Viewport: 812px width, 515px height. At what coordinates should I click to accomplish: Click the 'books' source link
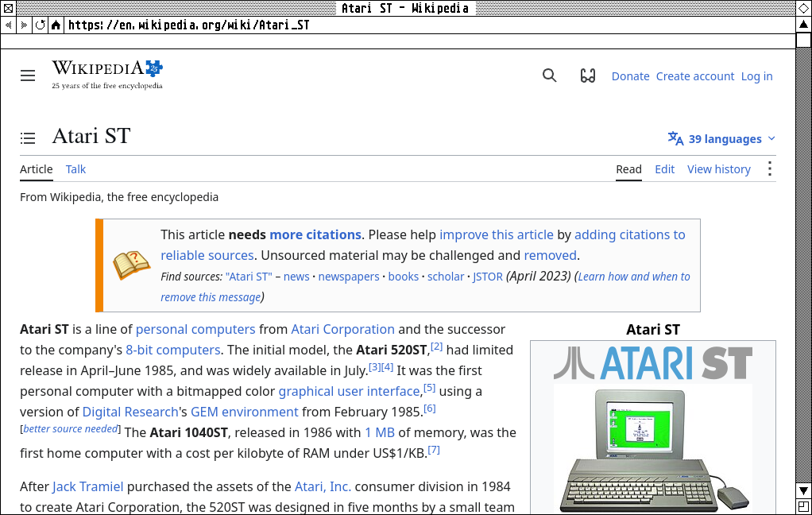coord(404,277)
